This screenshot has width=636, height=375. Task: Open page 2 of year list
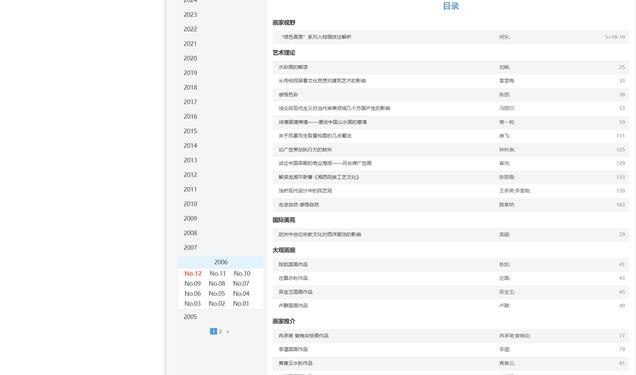point(220,332)
